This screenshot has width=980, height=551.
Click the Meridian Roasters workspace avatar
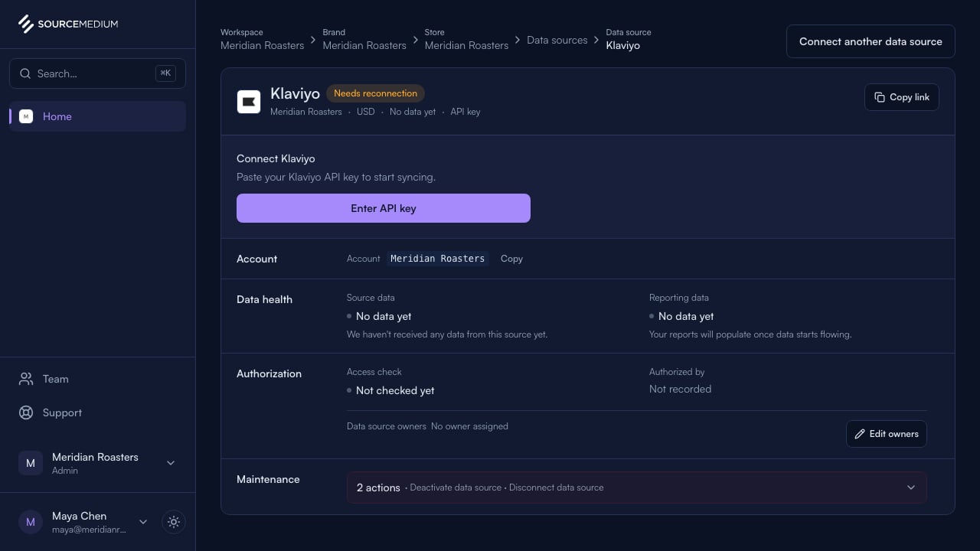31,463
